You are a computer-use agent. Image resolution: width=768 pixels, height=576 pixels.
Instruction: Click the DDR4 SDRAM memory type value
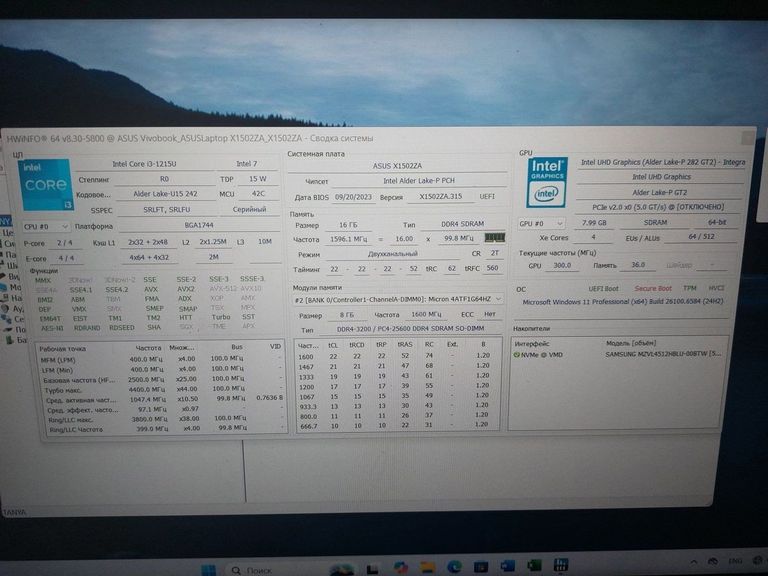(462, 224)
